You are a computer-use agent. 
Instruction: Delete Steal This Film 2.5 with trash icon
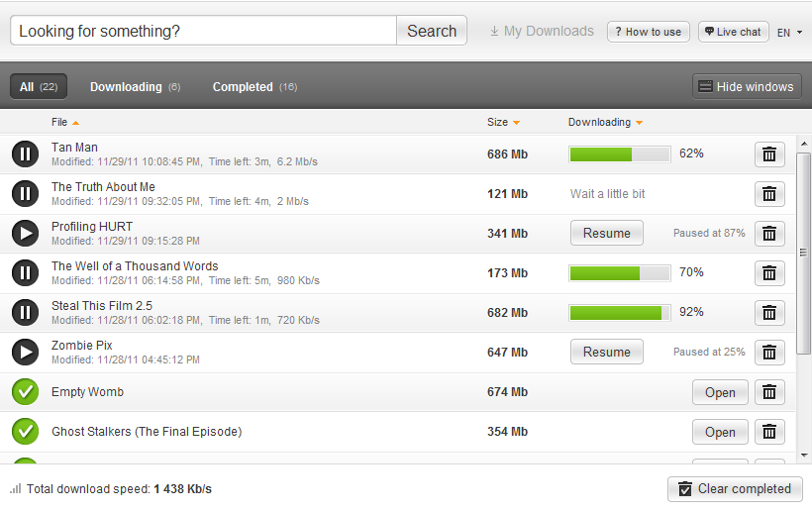[x=769, y=313]
